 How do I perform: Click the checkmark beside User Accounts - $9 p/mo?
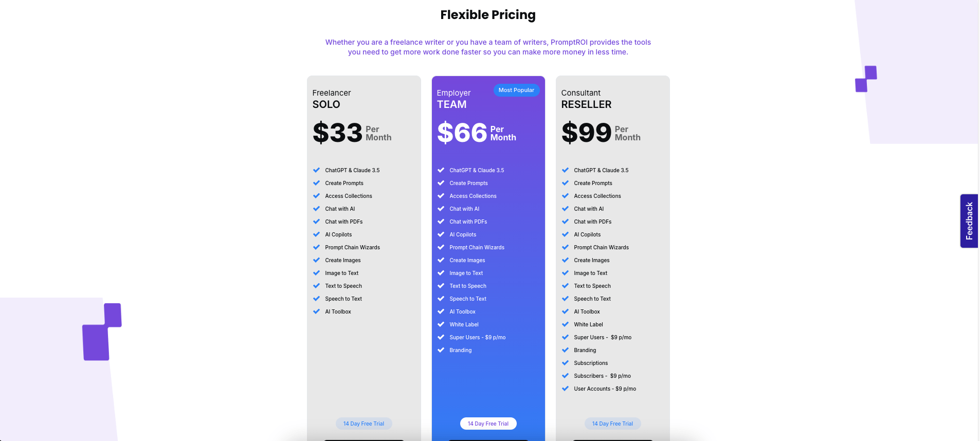[x=565, y=389]
